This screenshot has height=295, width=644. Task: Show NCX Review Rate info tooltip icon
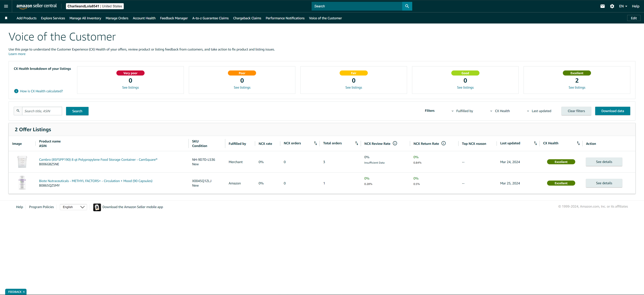point(395,143)
